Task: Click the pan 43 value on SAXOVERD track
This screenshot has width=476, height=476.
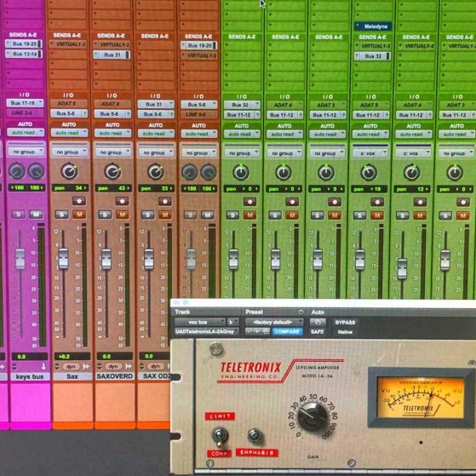Action: point(113,188)
